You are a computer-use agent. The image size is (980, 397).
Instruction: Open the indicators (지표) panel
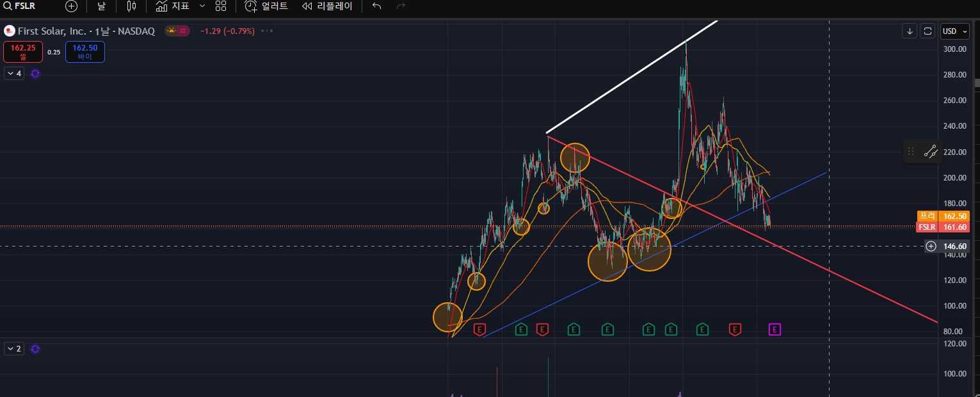[x=172, y=6]
